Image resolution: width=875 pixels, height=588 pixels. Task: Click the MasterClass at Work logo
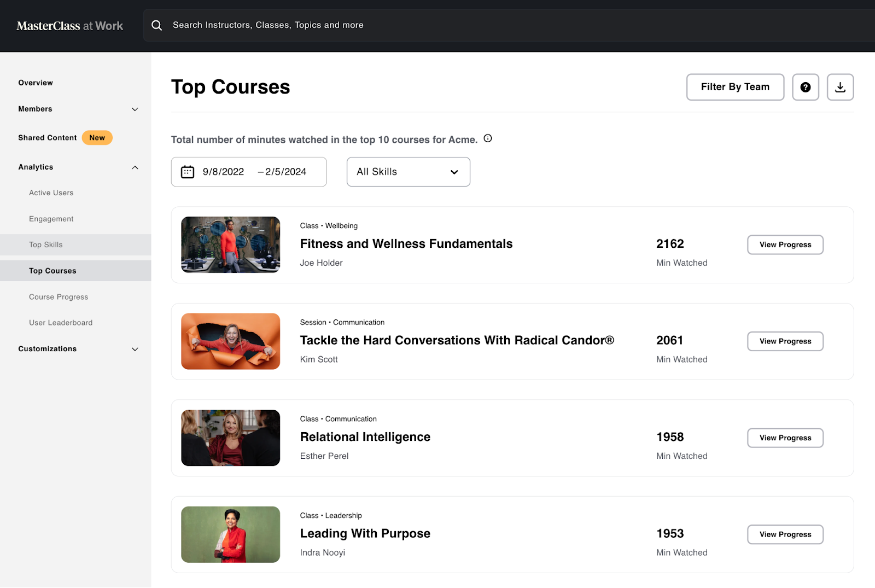[x=70, y=26]
